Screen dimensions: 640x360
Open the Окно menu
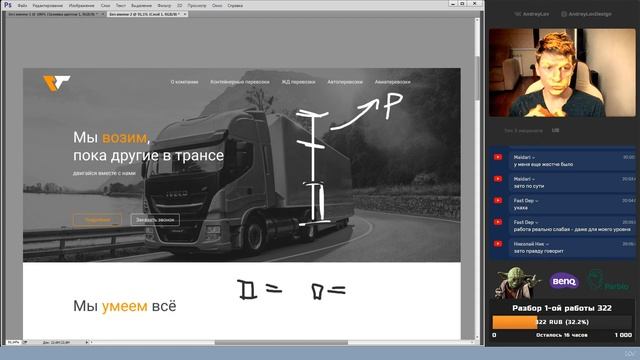pyautogui.click(x=217, y=6)
